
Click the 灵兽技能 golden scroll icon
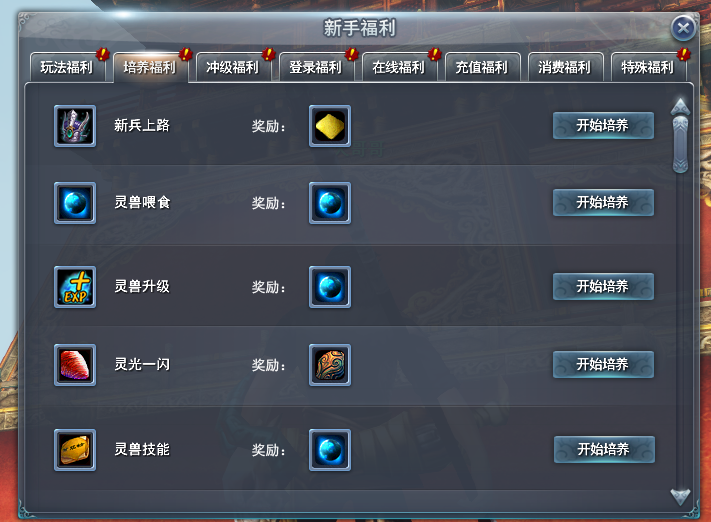point(75,450)
